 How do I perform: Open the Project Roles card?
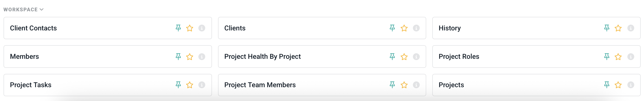point(459,57)
